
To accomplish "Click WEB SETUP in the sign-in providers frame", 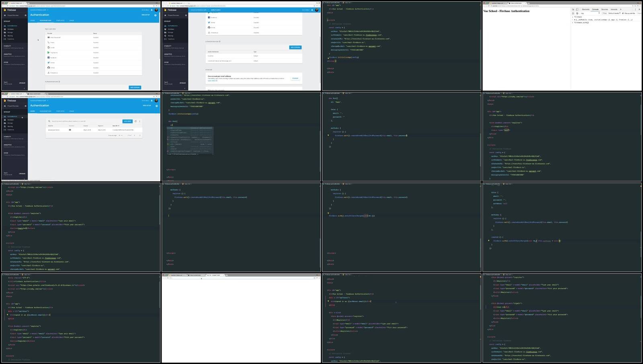I will coord(145,15).
